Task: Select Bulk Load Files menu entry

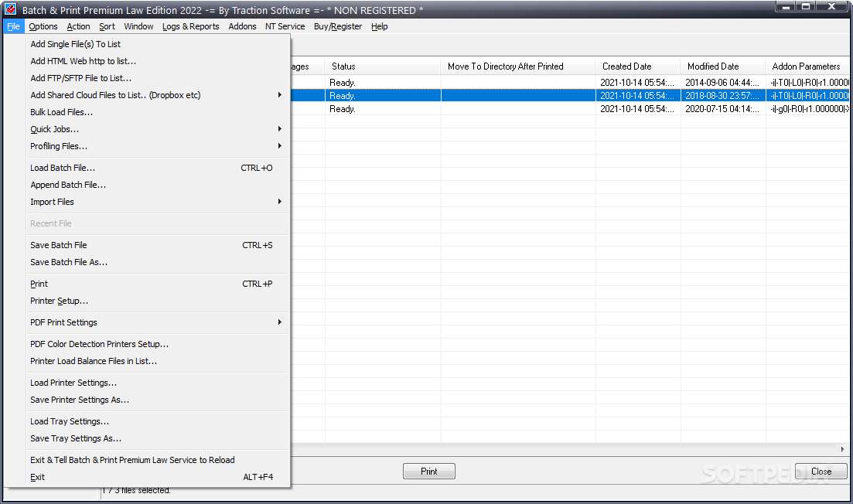Action: (158, 112)
